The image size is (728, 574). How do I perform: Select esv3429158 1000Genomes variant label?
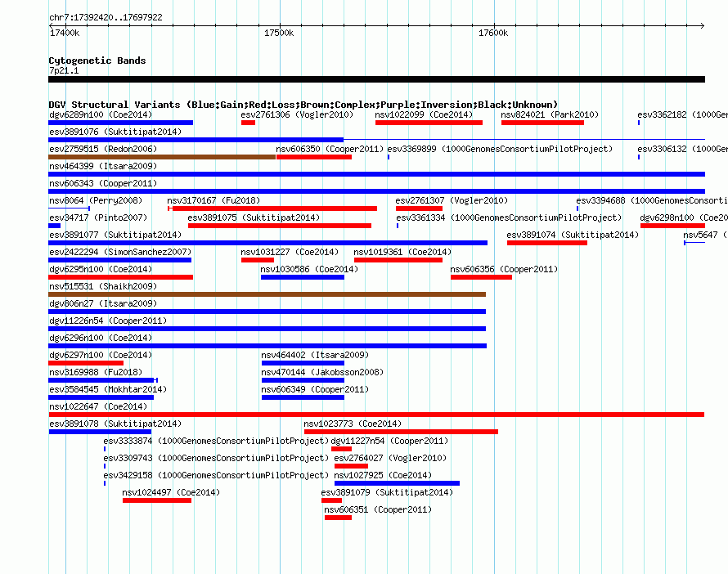tap(216, 475)
